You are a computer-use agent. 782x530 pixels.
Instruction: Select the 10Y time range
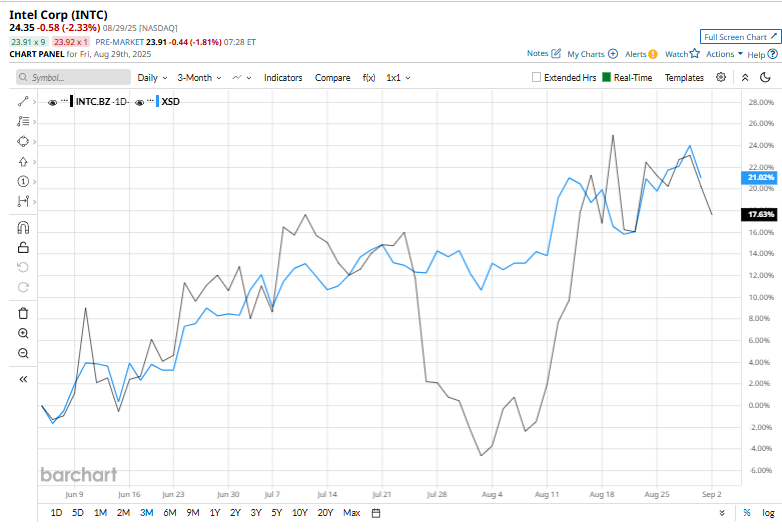pyautogui.click(x=300, y=513)
